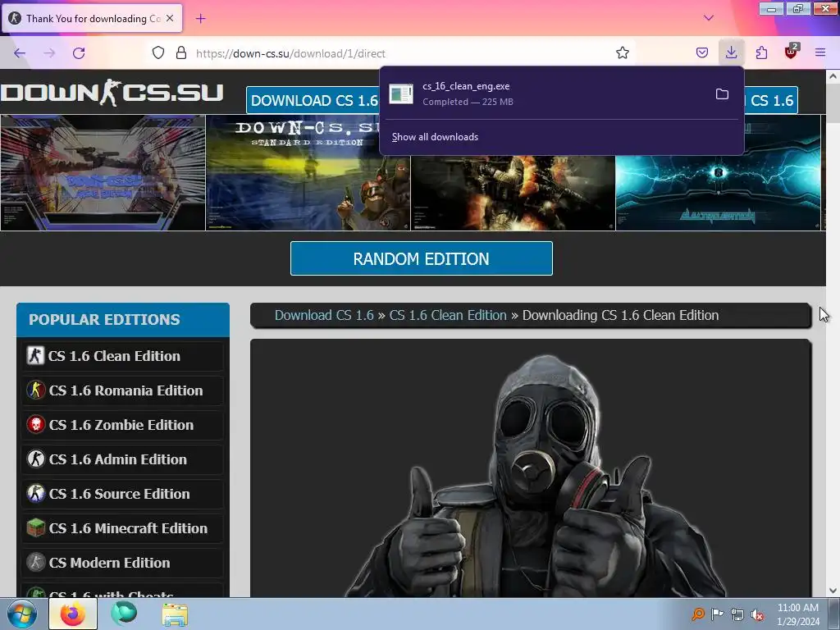This screenshot has width=840, height=630.
Task: Click the Admin Edition round icon
Action: click(x=36, y=459)
